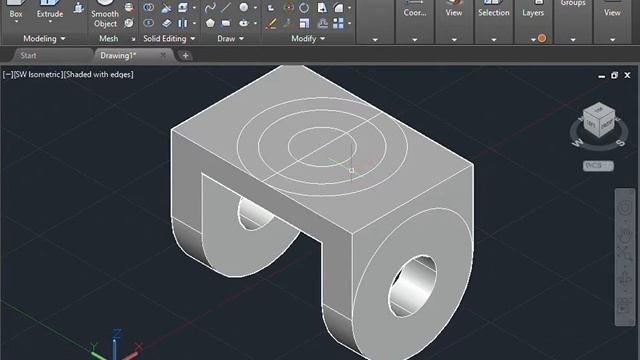Viewport: 640px width, 360px height.
Task: Click W on ViewCube compass
Action: click(578, 142)
